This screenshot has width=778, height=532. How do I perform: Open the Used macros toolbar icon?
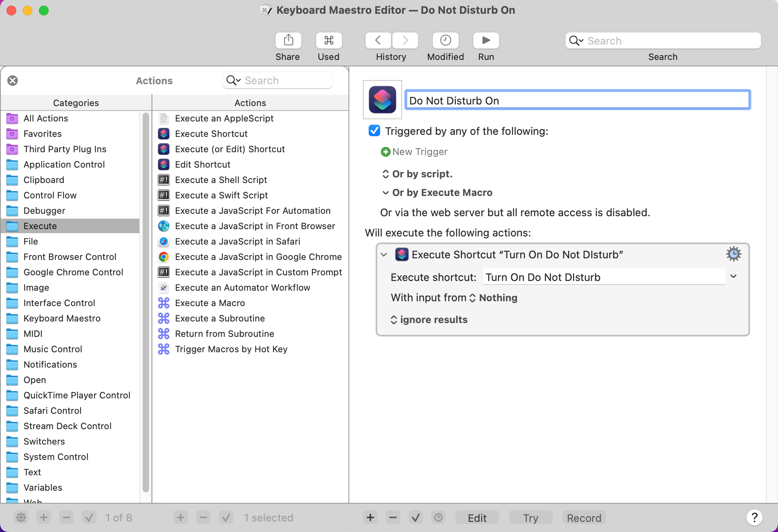[x=329, y=40]
